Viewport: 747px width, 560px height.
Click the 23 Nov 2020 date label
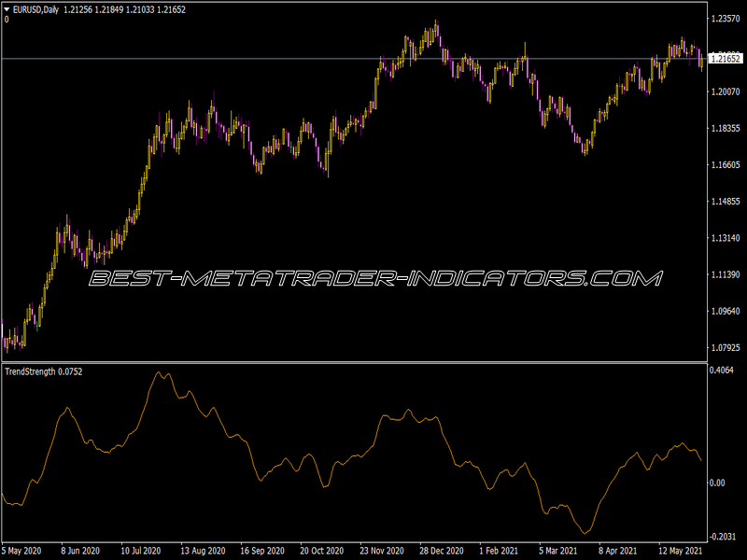[382, 551]
